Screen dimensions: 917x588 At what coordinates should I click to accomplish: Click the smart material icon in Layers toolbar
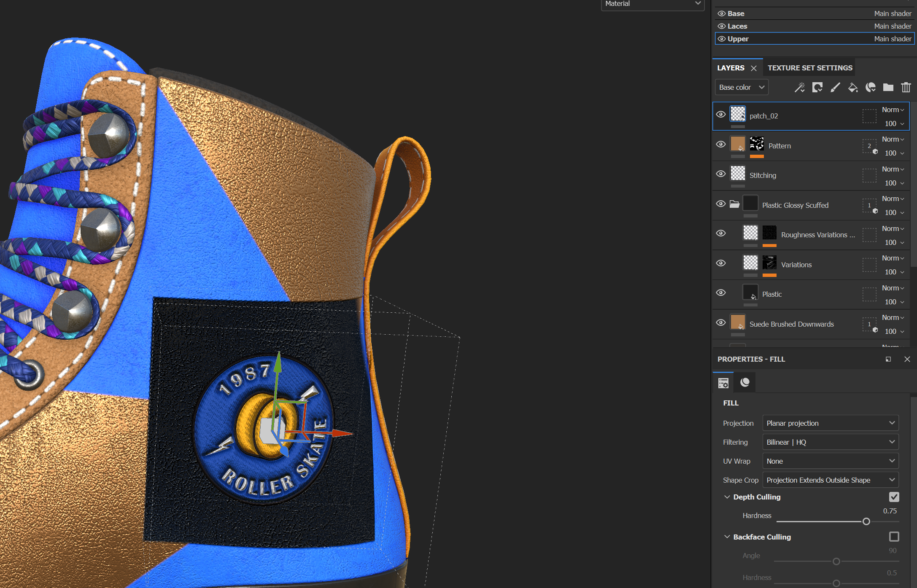[x=870, y=87]
